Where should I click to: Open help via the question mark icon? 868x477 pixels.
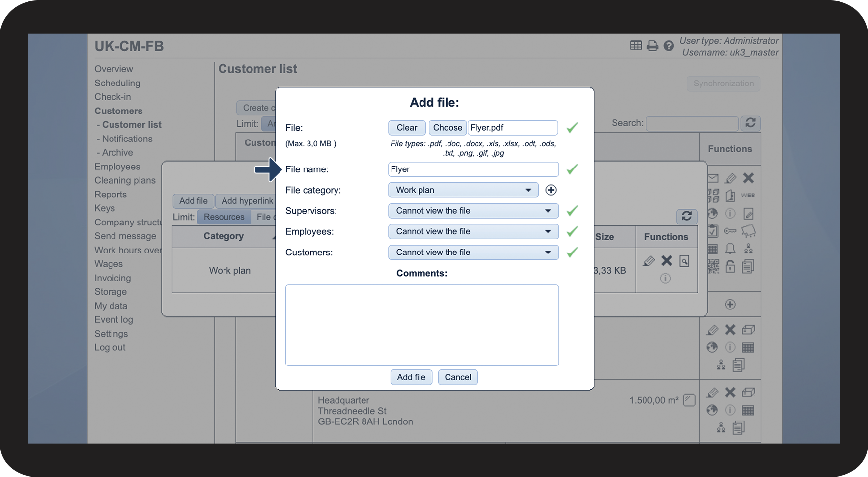point(669,46)
